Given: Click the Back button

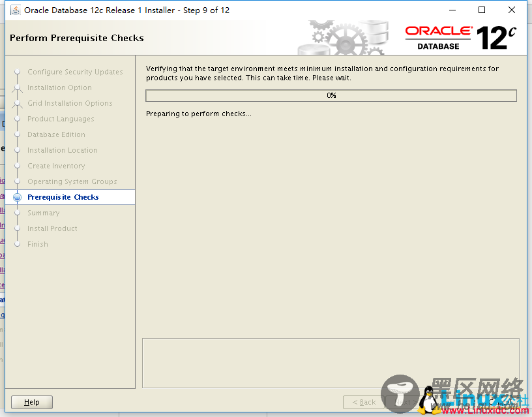Looking at the screenshot, I should (x=363, y=402).
